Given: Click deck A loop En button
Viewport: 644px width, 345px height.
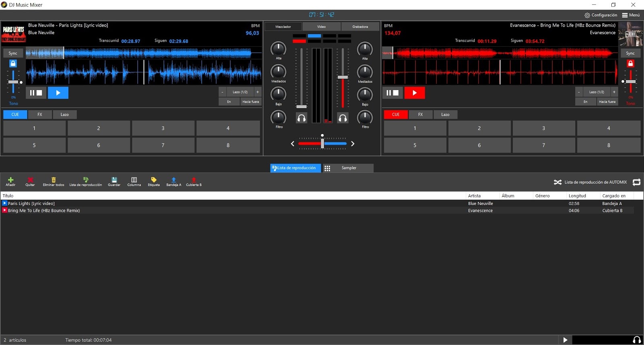Looking at the screenshot, I should pos(229,102).
